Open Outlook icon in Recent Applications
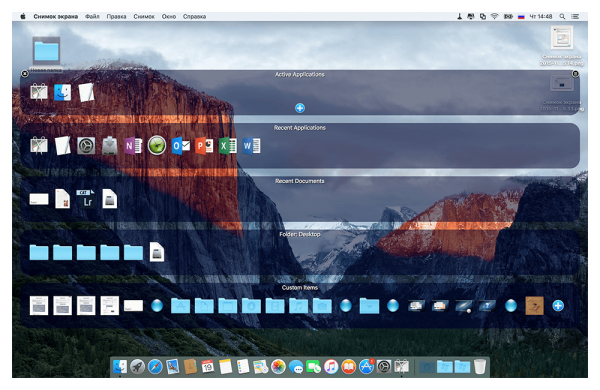 pos(181,146)
